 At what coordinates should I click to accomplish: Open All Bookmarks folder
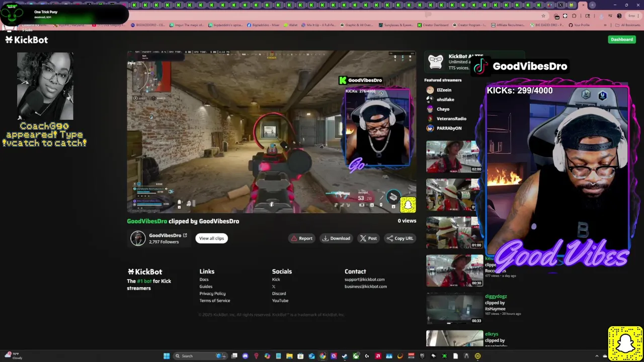coord(628,25)
